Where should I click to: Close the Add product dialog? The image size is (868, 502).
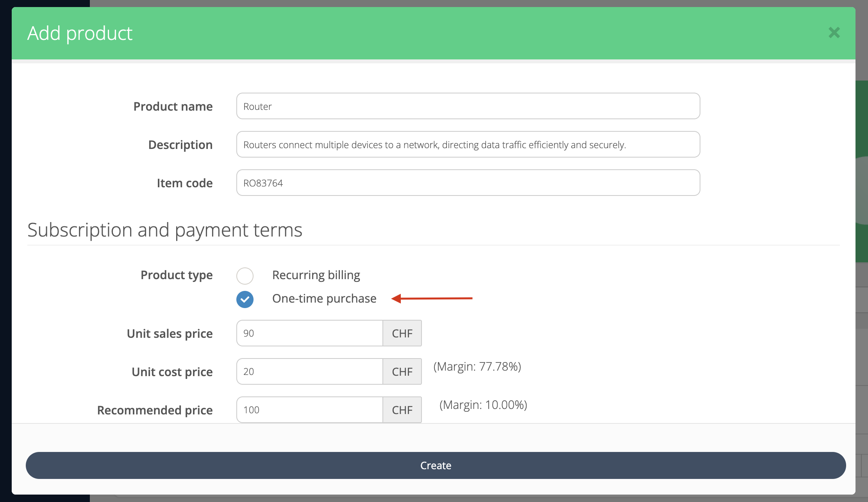[x=834, y=33]
